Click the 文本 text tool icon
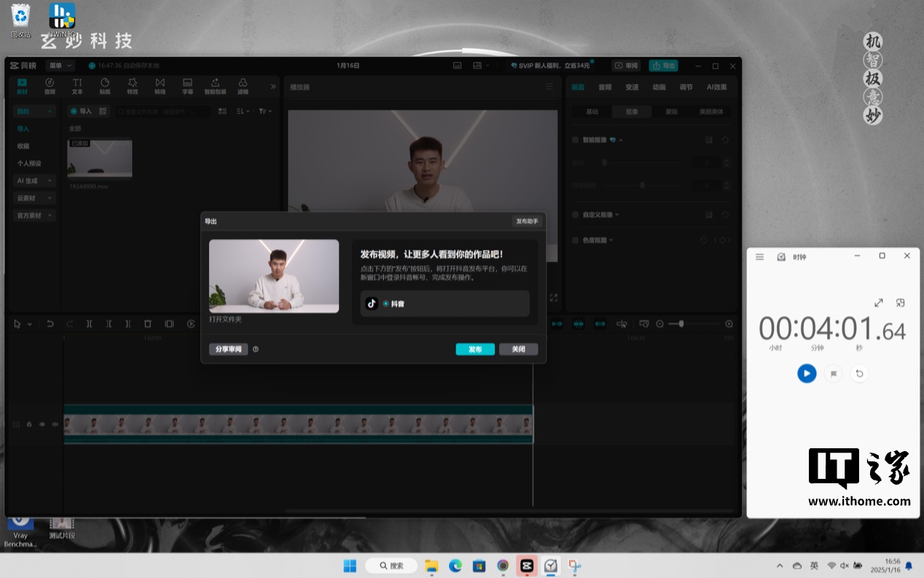Screen dimensions: 924x578 click(x=77, y=86)
